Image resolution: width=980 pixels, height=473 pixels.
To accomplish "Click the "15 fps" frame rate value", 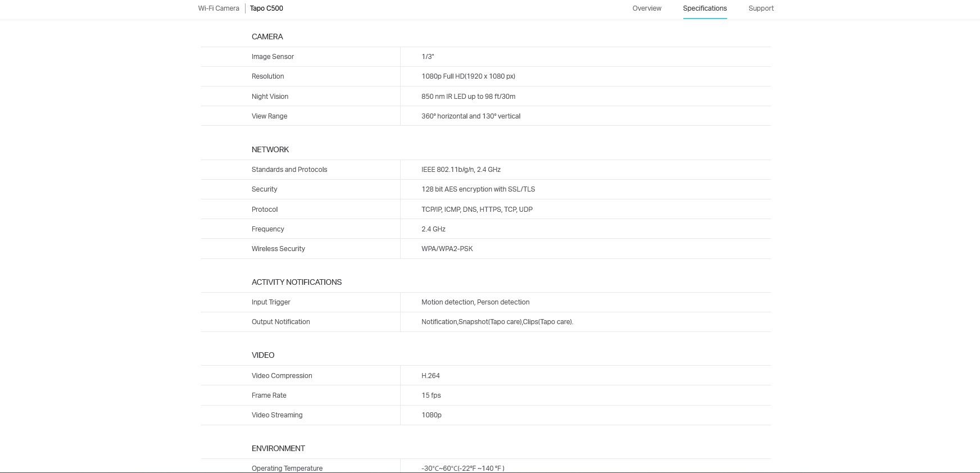I will point(431,395).
